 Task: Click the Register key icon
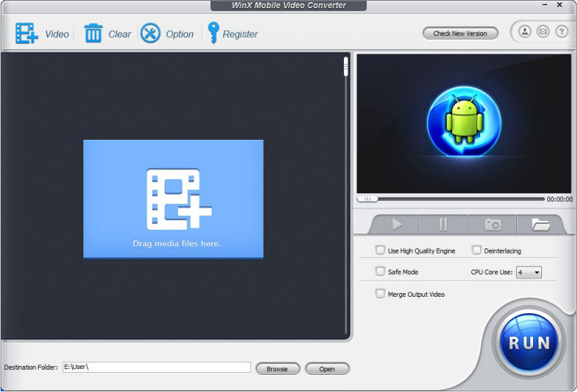213,33
